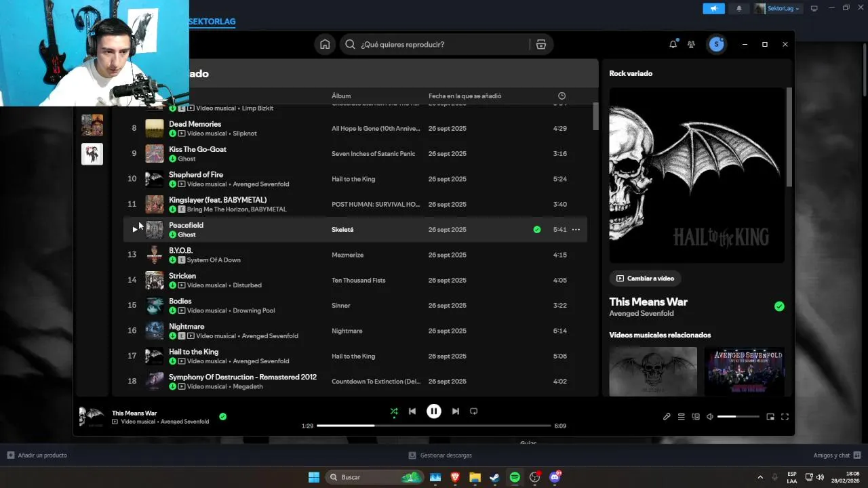The width and height of the screenshot is (868, 488).
Task: Open Discord from the taskbar
Action: (555, 477)
